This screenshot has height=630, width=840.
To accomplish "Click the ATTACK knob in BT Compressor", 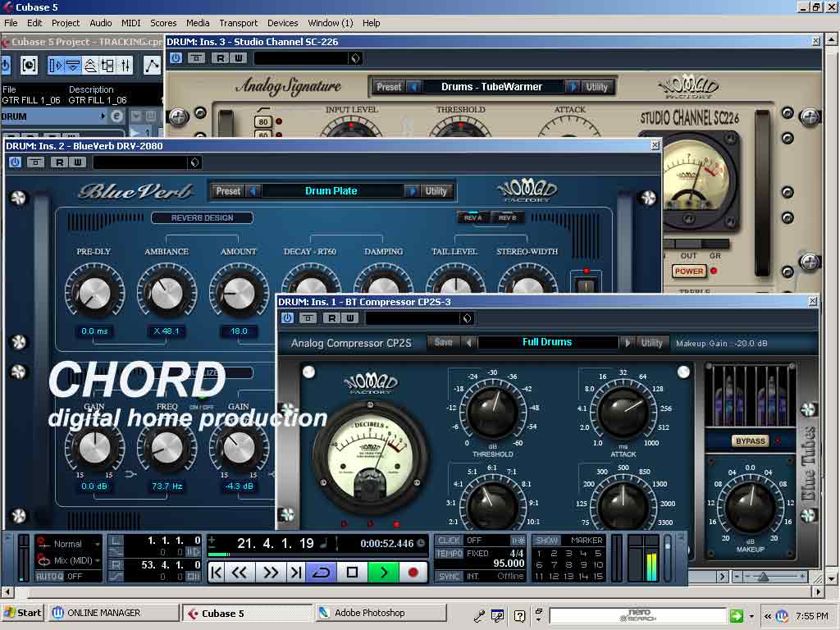I will point(623,412).
